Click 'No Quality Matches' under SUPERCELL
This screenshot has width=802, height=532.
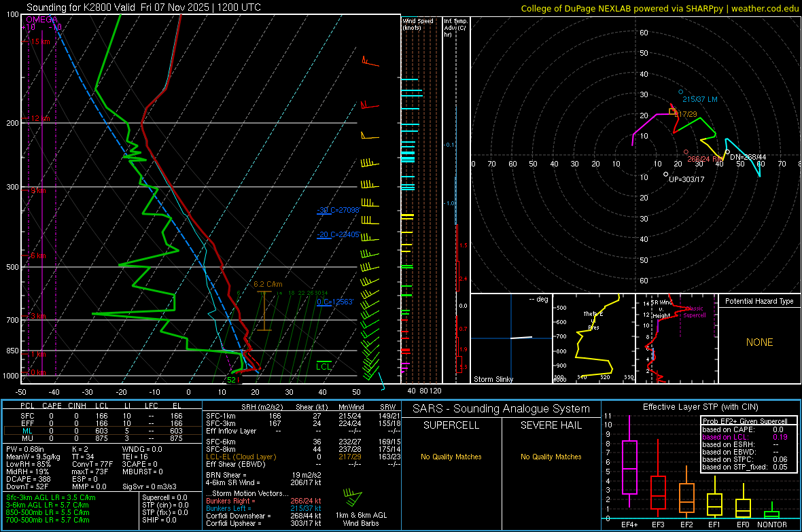pos(451,457)
